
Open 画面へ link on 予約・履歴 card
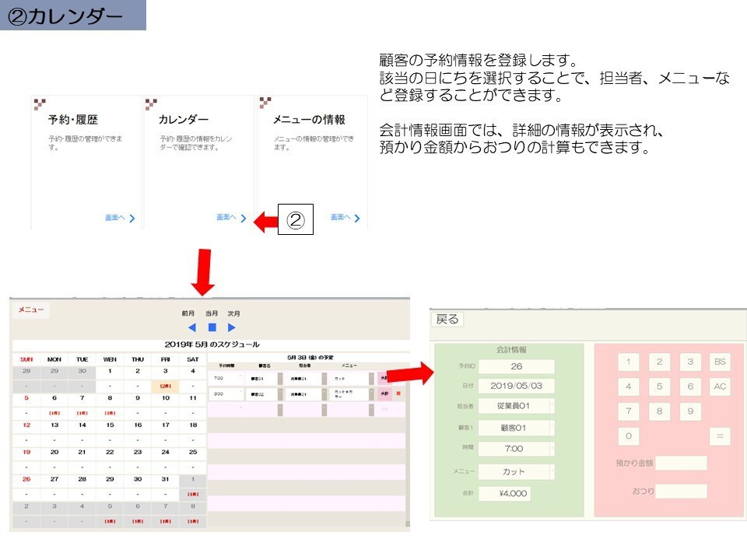point(120,218)
